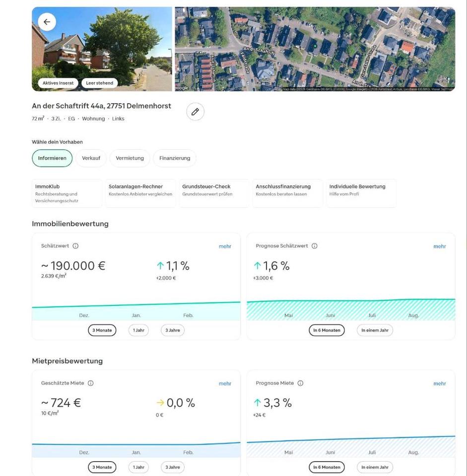467x476 pixels.
Task: Choose In einem Jahr for Prognose Schätzwert
Action: click(374, 330)
